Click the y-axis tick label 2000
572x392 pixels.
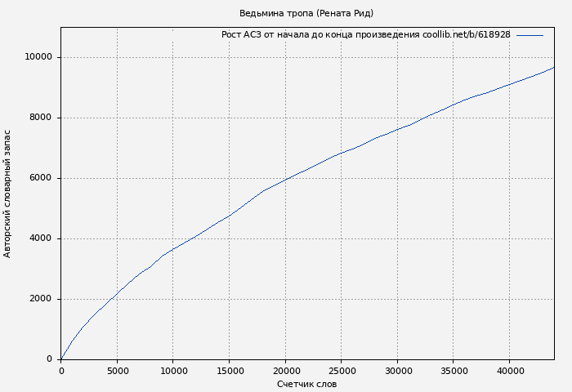click(41, 299)
